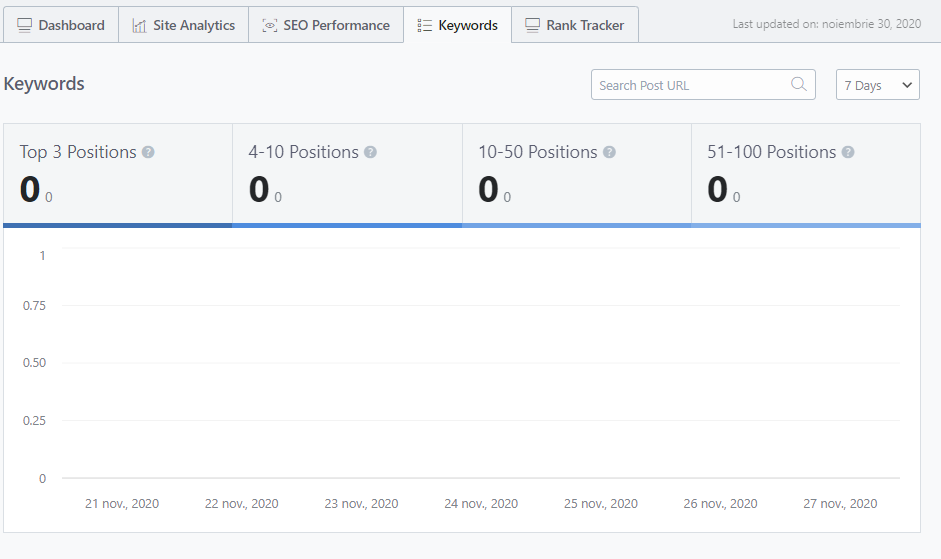This screenshot has width=941, height=559.
Task: Click the SEO Performance eye icon
Action: [x=269, y=25]
